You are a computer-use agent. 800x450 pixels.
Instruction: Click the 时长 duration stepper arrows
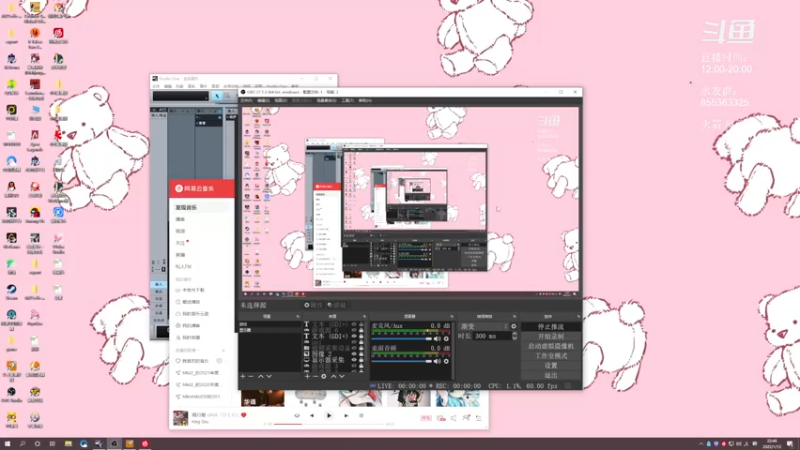(x=514, y=336)
